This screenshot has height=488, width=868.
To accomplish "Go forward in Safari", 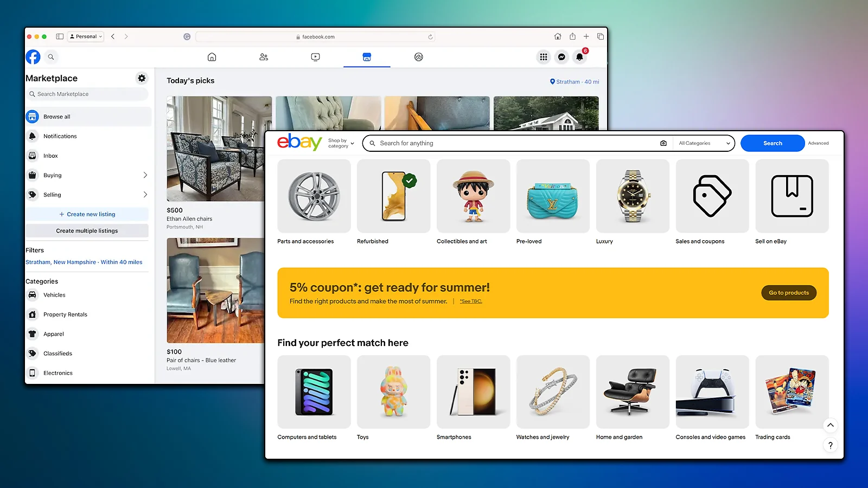I will 126,36.
